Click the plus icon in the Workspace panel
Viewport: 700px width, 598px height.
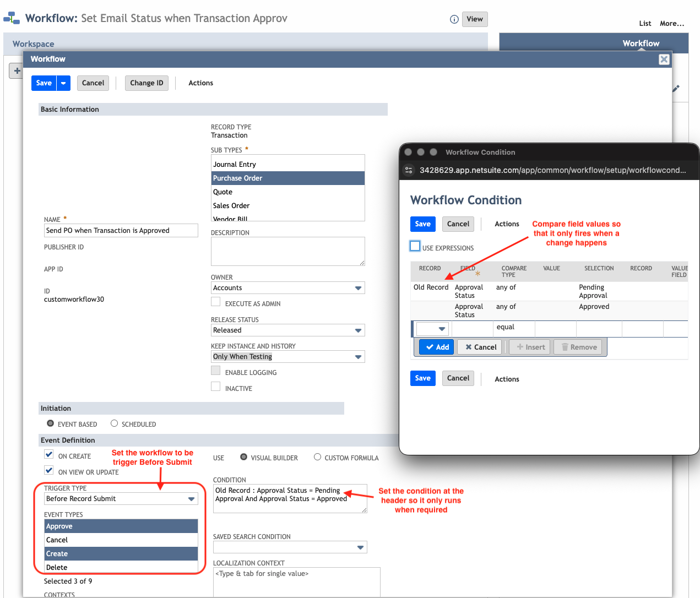[x=17, y=70]
